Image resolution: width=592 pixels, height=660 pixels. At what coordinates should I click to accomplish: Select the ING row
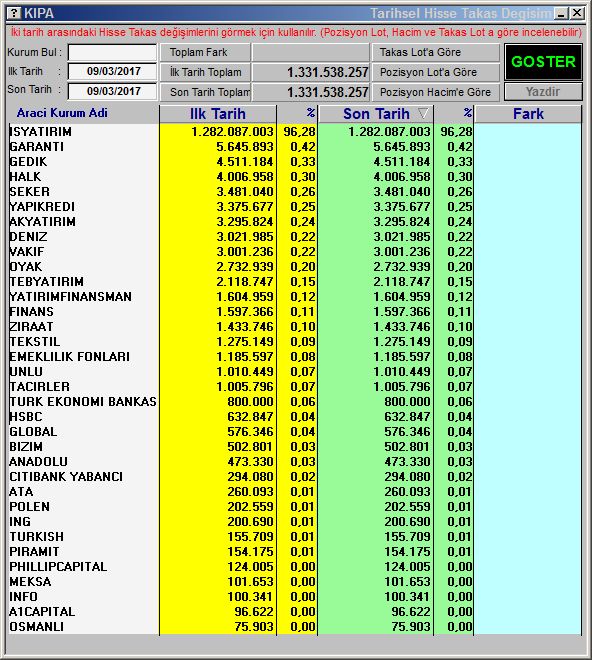point(295,522)
